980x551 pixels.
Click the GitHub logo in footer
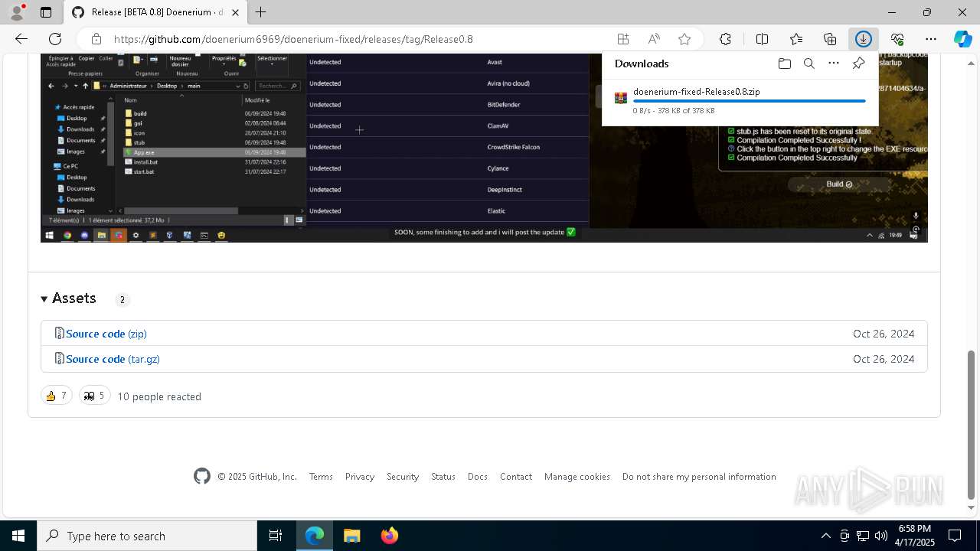202,477
